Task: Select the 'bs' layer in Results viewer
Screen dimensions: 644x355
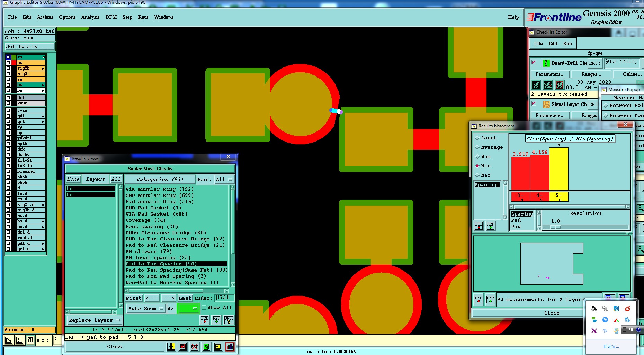Action: click(x=91, y=194)
